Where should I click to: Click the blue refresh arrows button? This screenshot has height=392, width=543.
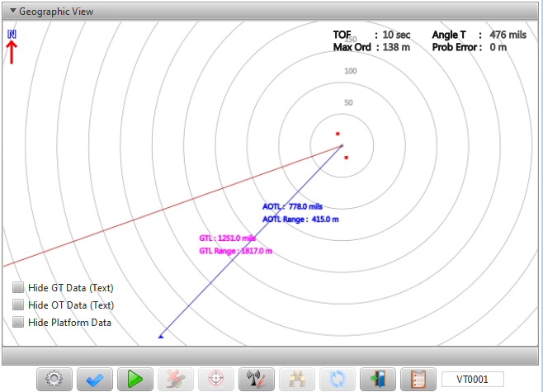tap(338, 379)
